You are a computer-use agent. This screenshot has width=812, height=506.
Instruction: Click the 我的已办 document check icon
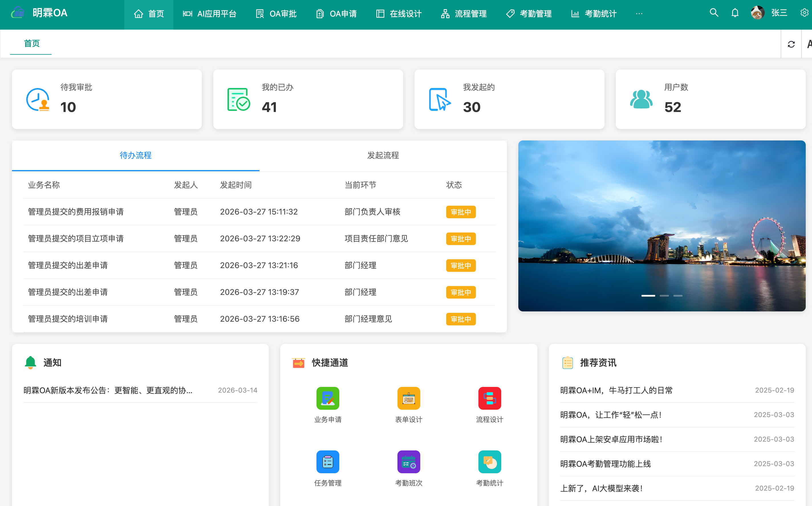238,99
